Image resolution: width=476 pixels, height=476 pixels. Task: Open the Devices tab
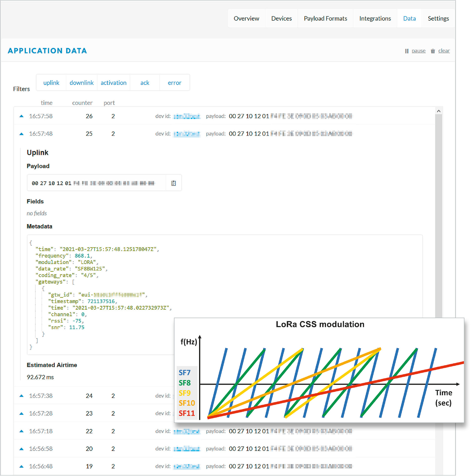tap(281, 18)
